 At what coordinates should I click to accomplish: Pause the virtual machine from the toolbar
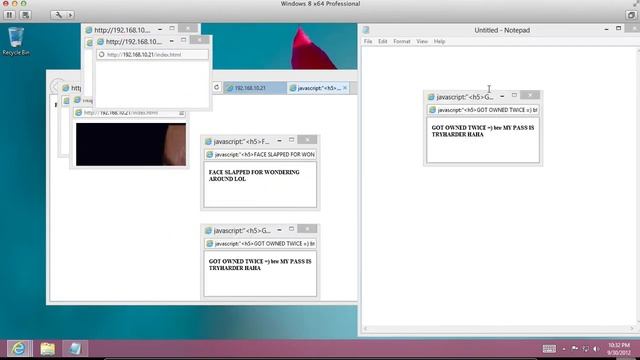(x=9, y=15)
